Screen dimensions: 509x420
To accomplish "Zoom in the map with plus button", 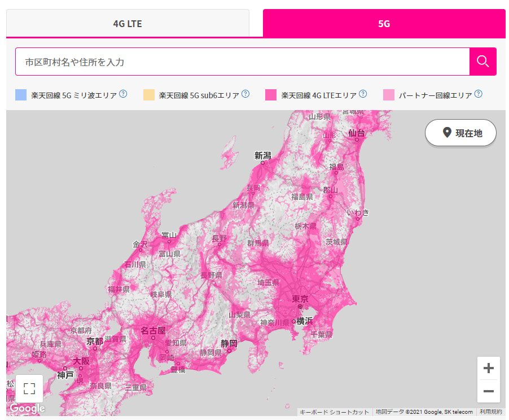I will click(489, 368).
